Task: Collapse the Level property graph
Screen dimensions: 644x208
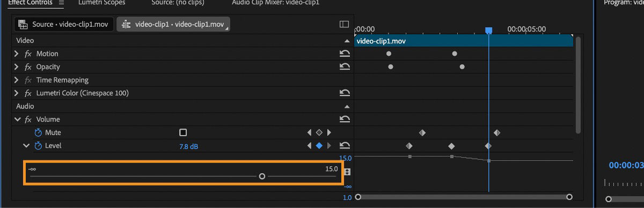Action: tap(26, 146)
